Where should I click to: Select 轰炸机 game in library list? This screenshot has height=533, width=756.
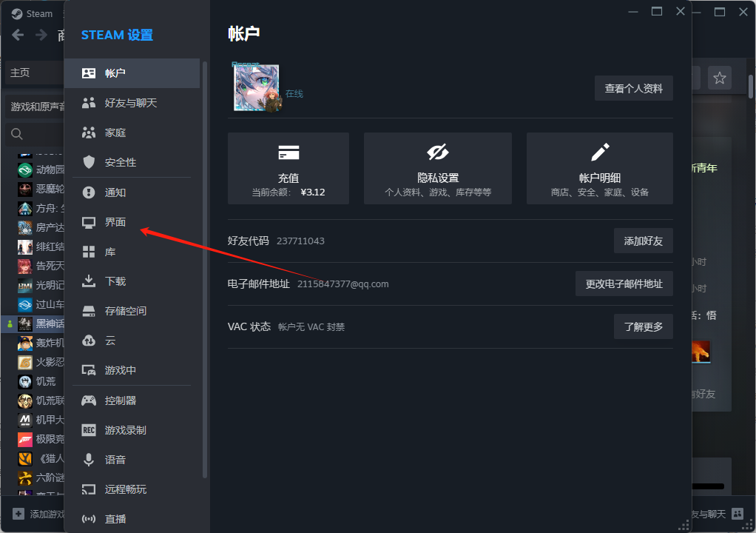click(41, 343)
